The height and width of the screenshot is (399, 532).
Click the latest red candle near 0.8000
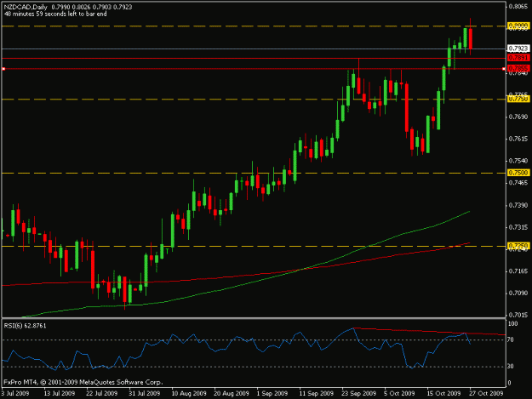pyautogui.click(x=471, y=38)
